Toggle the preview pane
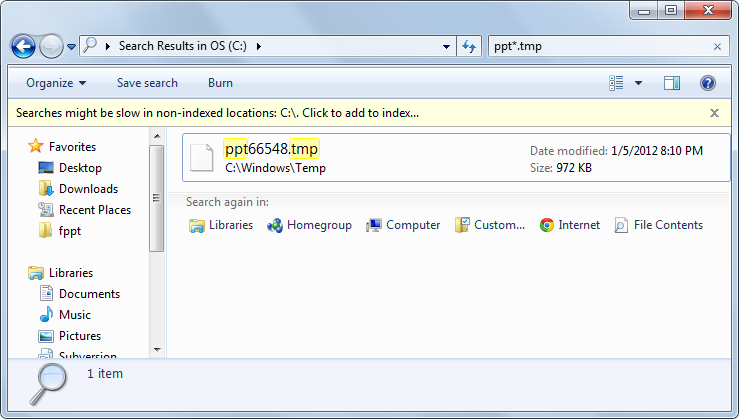739x419 pixels. point(672,83)
